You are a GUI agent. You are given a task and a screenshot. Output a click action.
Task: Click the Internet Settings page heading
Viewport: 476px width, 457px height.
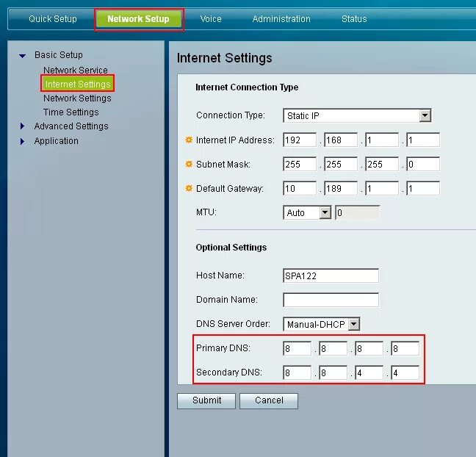tap(224, 58)
